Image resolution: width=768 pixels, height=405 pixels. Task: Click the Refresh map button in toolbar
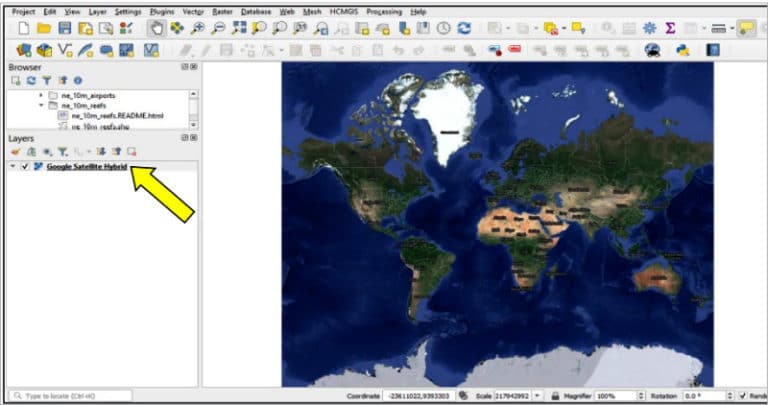coord(464,28)
